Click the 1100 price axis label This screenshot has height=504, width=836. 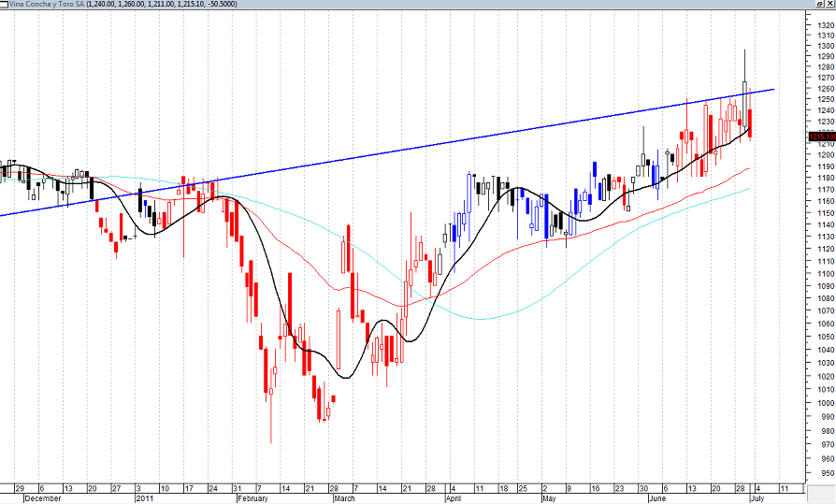(826, 274)
